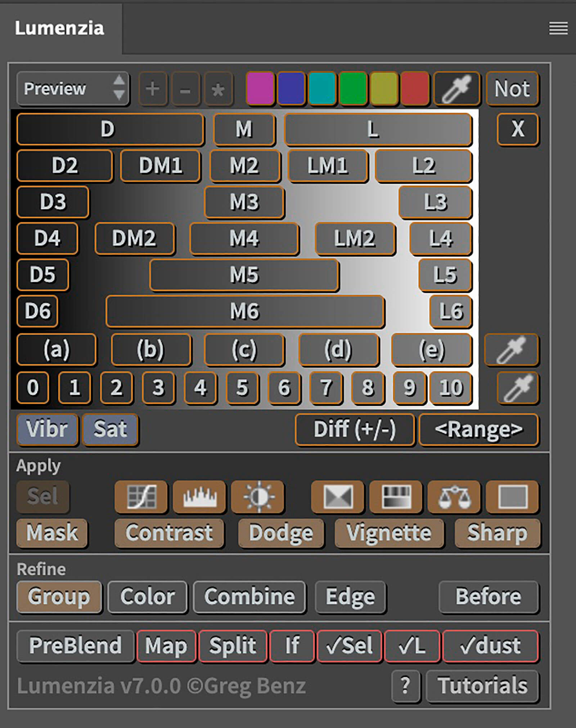Toggle the ✓Sel option
The image size is (576, 728).
point(349,646)
